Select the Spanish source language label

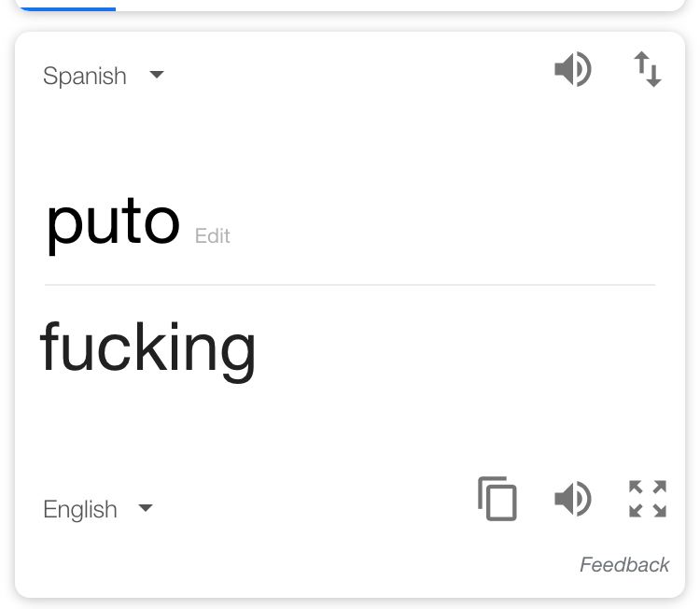85,76
